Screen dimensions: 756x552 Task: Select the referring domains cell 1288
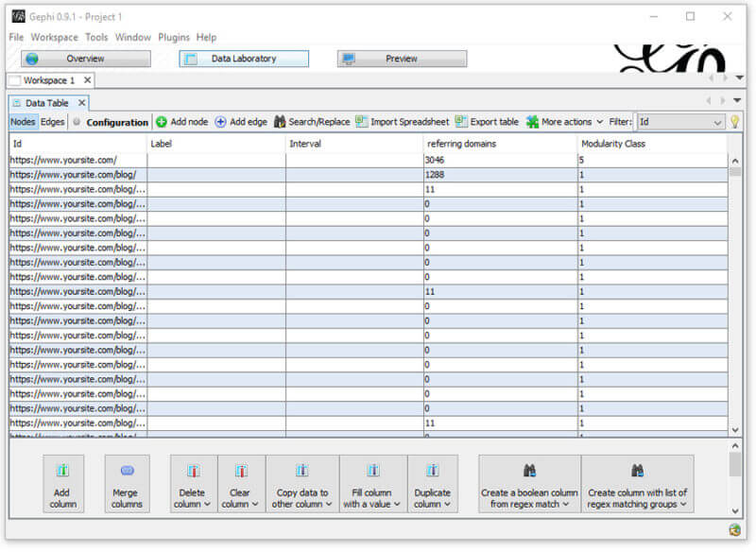500,175
